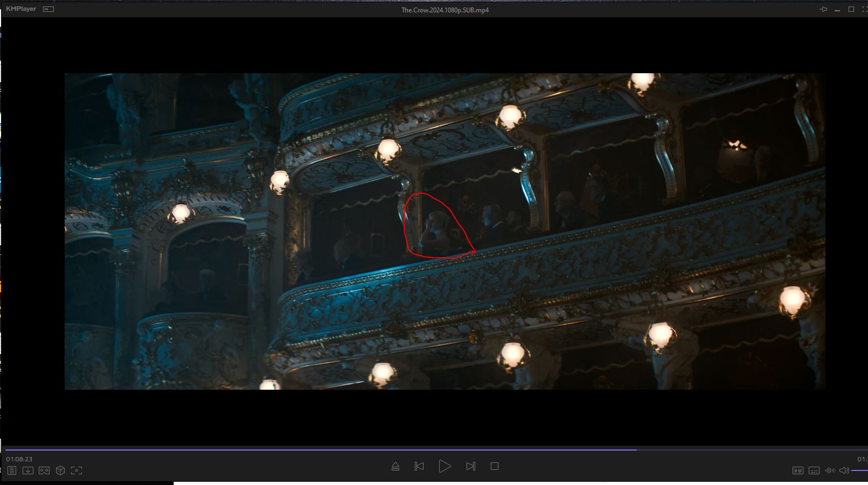Click the screen capture frame icon

77,470
